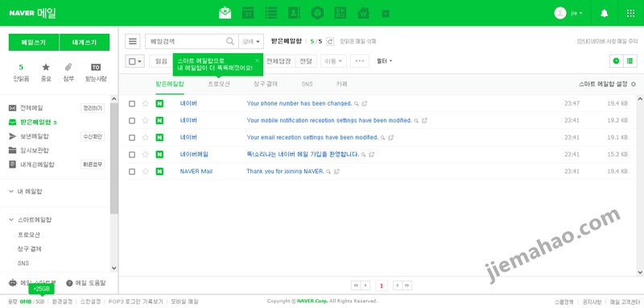Viewport: 644px width, 308px height.
Task: Close the smart mailbox green tooltip
Action: [257, 60]
